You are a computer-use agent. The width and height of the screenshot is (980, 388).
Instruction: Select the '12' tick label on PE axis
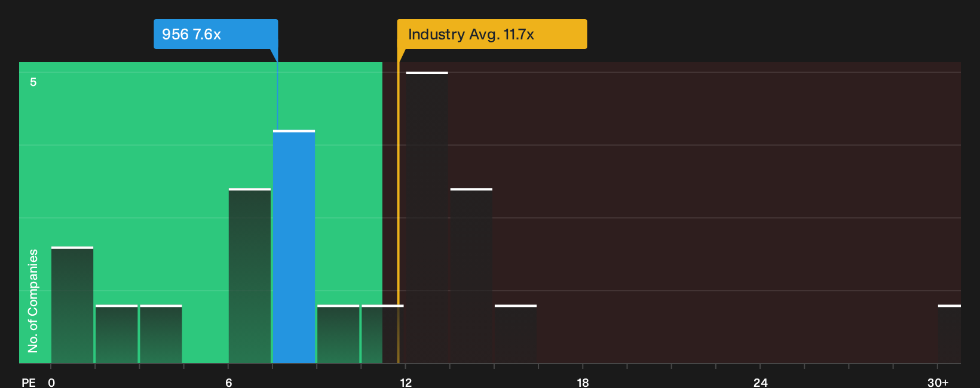[x=406, y=383]
